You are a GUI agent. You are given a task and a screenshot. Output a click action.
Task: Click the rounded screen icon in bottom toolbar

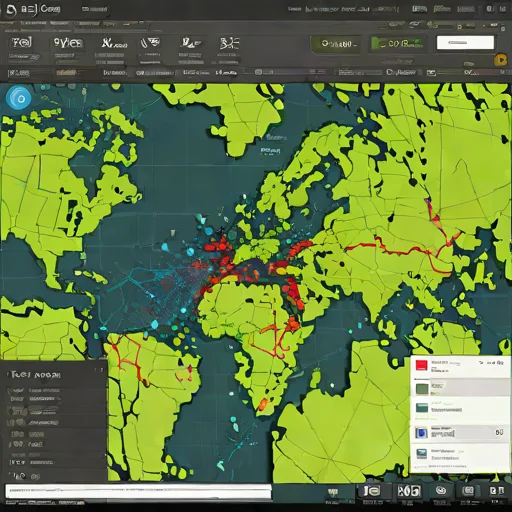(468, 490)
